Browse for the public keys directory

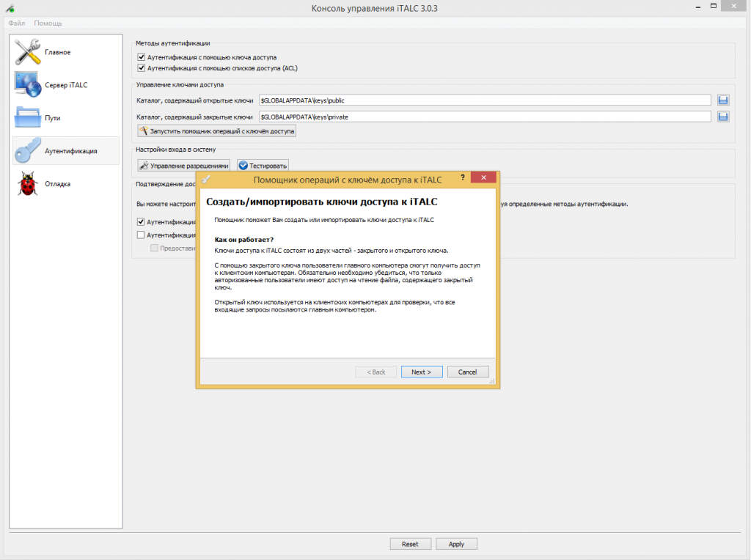[x=723, y=100]
